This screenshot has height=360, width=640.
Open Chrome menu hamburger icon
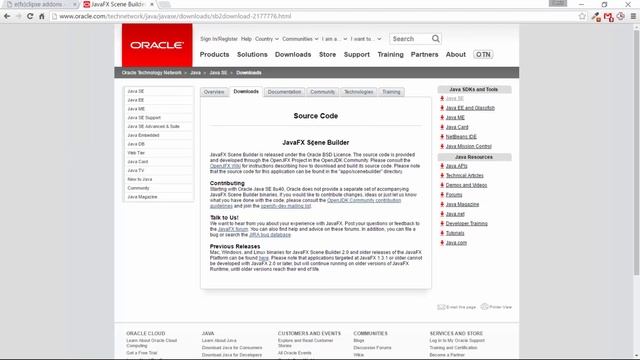pos(633,16)
